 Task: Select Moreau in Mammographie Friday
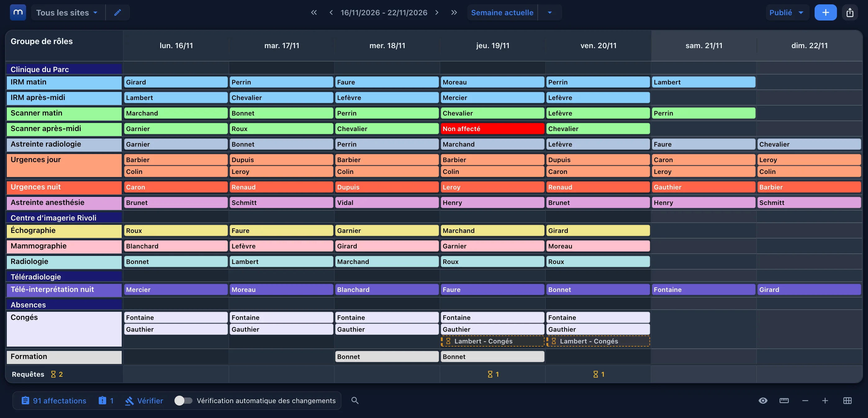point(598,246)
